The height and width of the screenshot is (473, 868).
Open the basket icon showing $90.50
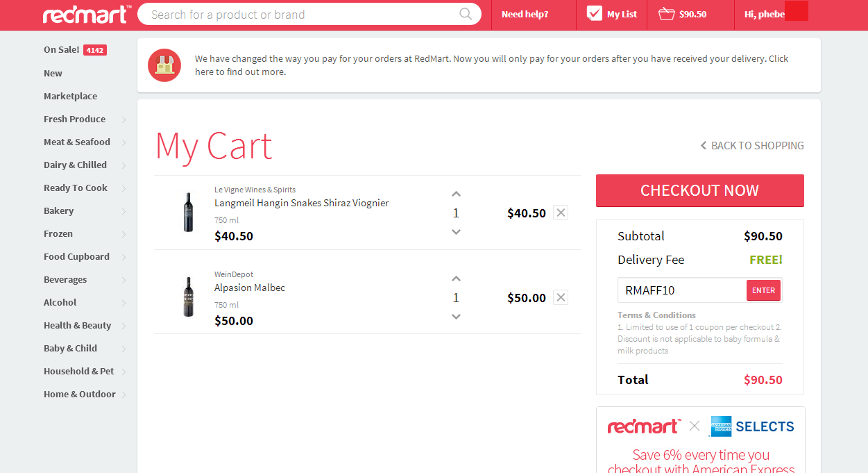point(666,14)
